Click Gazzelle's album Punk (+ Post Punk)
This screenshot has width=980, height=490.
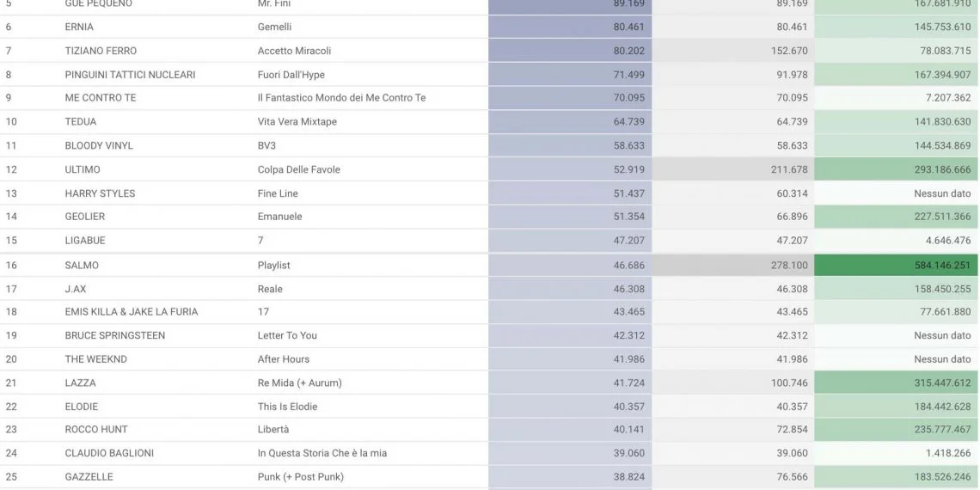(300, 477)
